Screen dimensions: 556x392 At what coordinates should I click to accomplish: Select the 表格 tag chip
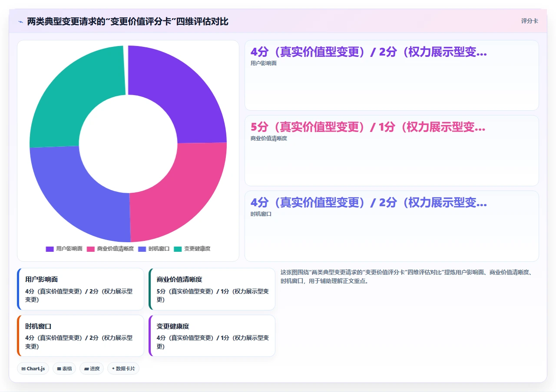[x=64, y=369]
